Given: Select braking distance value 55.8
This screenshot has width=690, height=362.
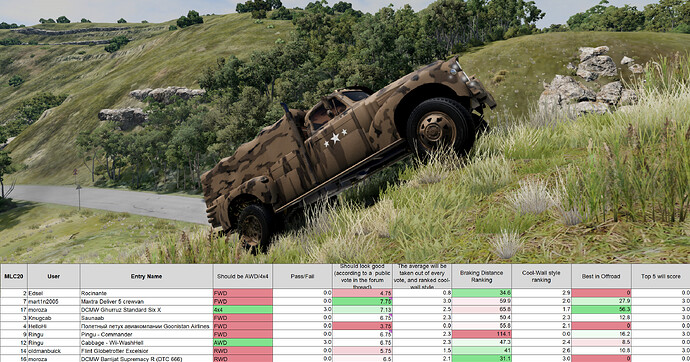Looking at the screenshot, I should (481, 326).
